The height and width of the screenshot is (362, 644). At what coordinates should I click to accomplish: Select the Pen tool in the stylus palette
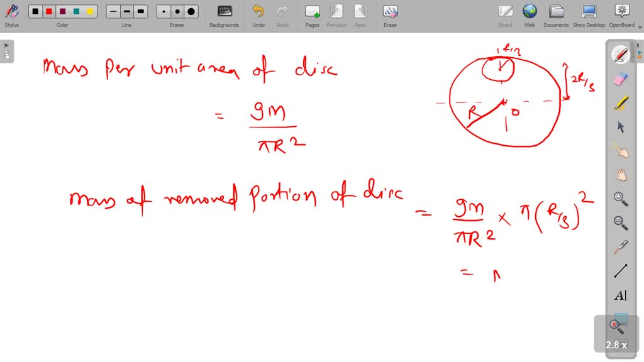620,54
